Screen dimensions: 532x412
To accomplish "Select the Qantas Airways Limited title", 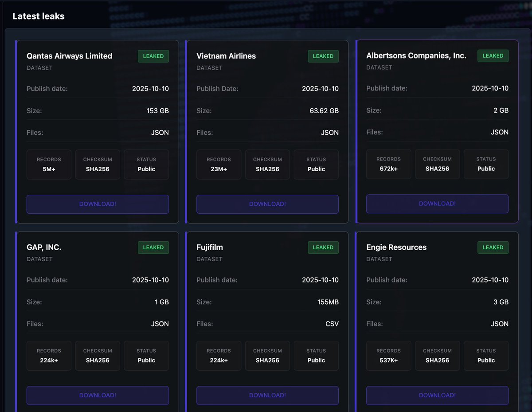I will (x=69, y=56).
